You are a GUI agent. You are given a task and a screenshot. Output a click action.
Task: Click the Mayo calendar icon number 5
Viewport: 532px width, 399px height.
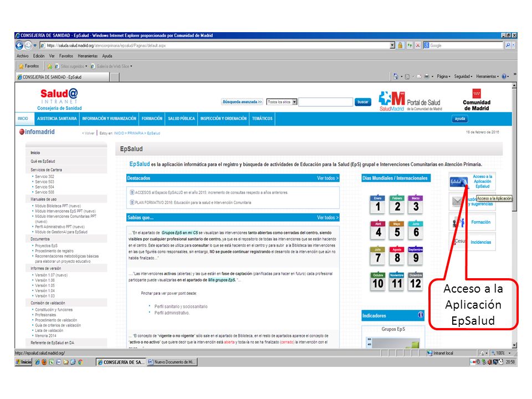click(x=397, y=229)
